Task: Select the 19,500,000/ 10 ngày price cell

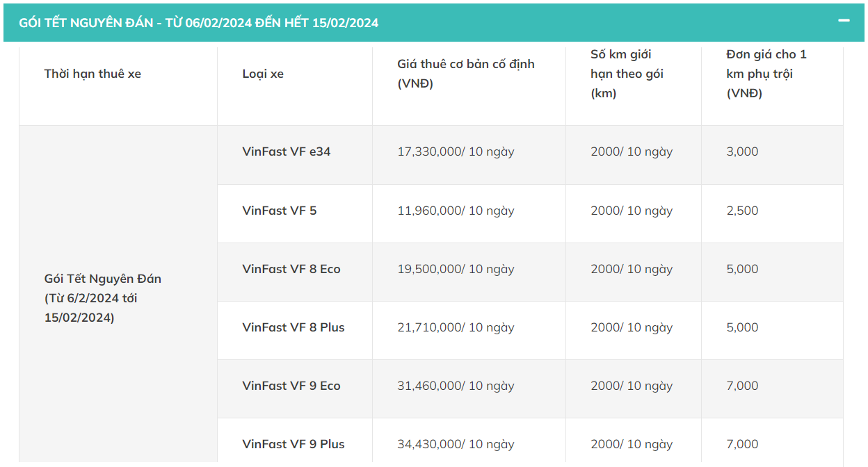Action: pos(456,269)
